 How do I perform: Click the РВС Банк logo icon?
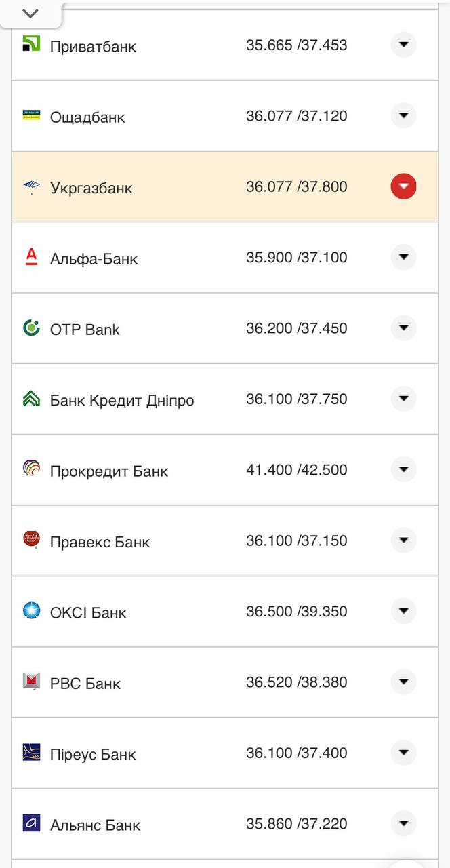(31, 681)
